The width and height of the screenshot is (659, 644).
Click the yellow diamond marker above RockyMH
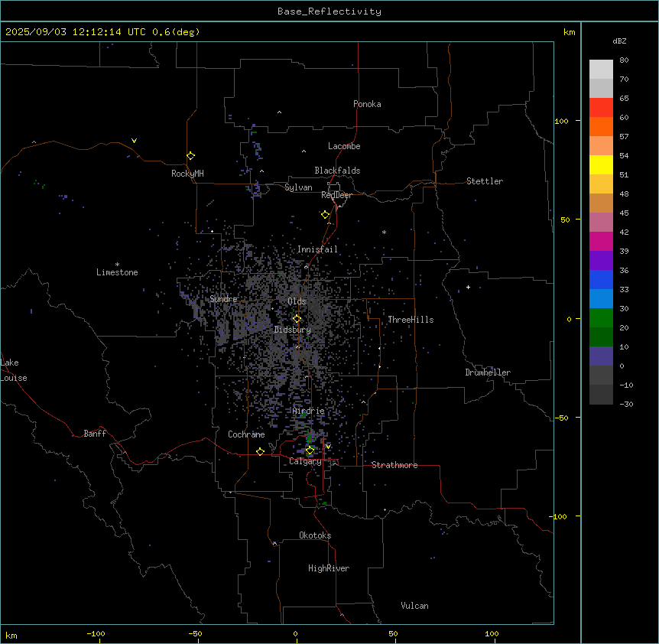point(190,156)
